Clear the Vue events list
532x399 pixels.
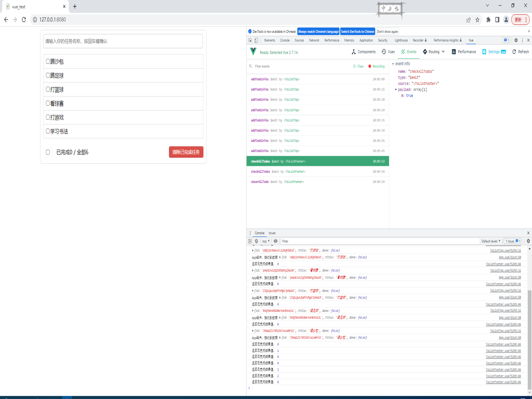(x=358, y=66)
